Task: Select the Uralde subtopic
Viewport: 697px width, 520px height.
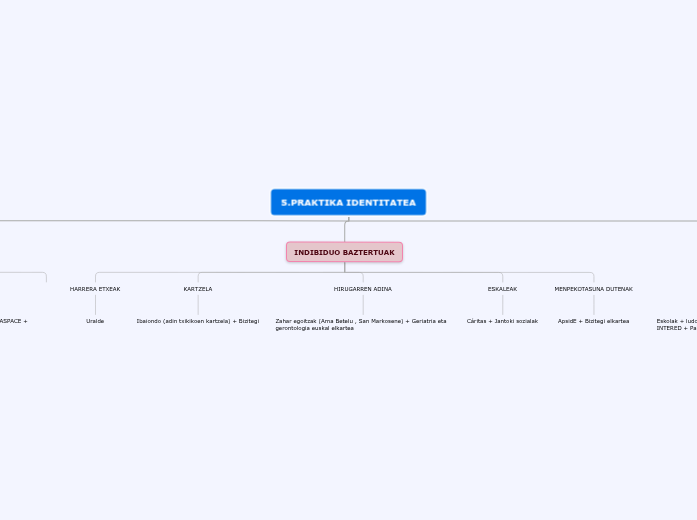Action: [x=95, y=321]
